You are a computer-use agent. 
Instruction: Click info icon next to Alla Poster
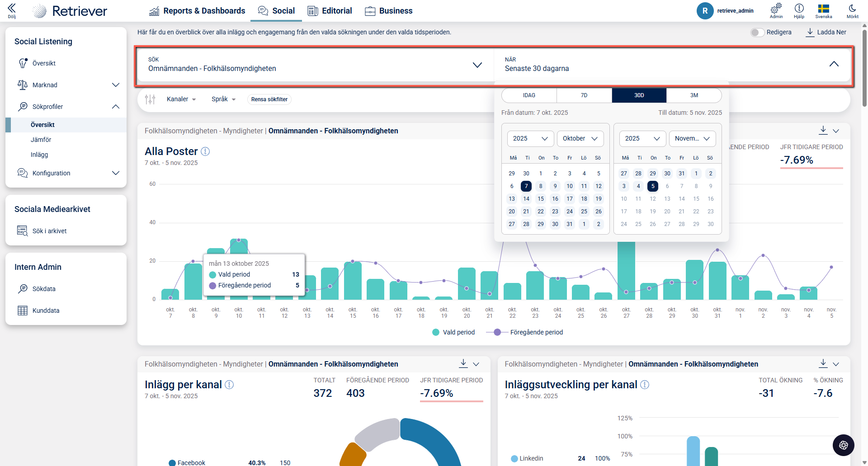pos(205,151)
